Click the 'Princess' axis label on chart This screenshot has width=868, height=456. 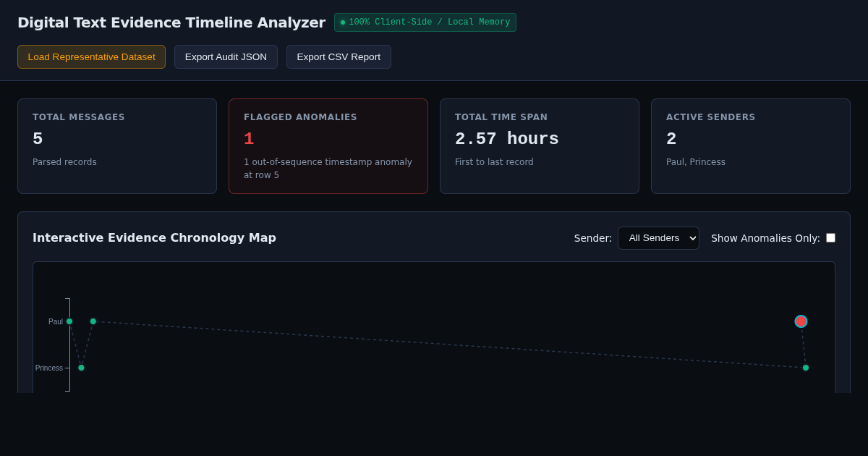point(49,368)
